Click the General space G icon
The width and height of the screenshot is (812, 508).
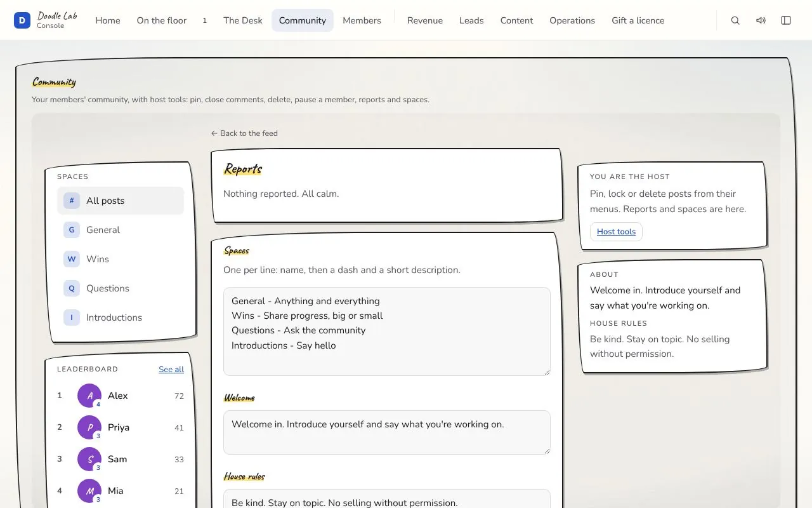(x=72, y=230)
